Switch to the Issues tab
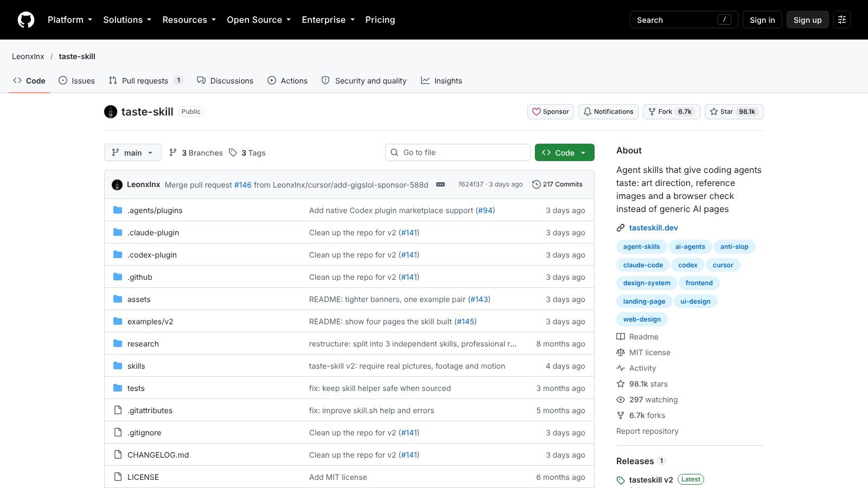 point(76,80)
